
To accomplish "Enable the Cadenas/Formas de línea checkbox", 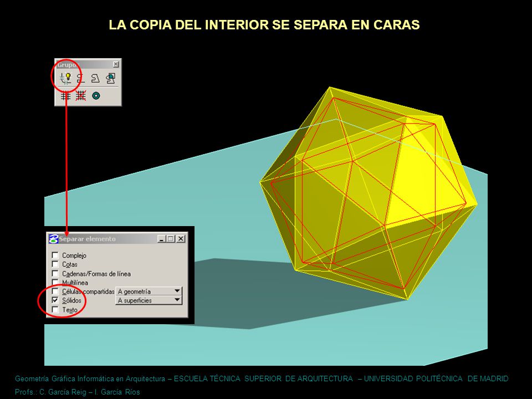I will 55,273.
